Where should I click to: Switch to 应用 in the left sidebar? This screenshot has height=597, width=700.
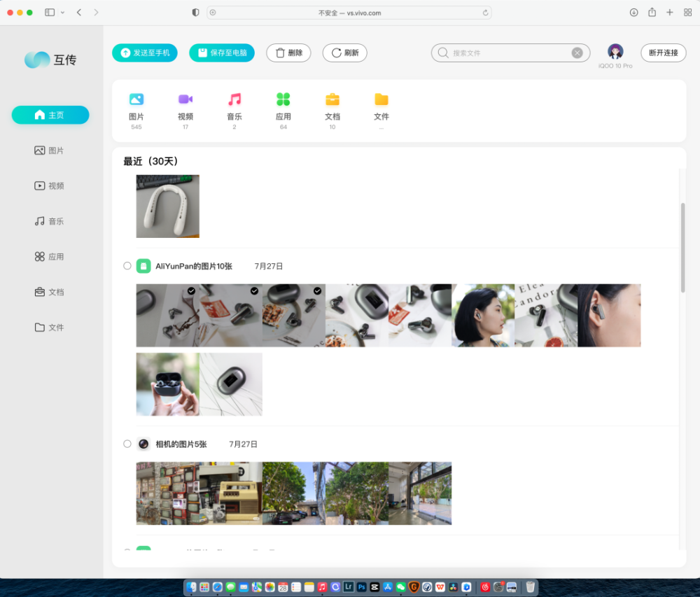50,257
